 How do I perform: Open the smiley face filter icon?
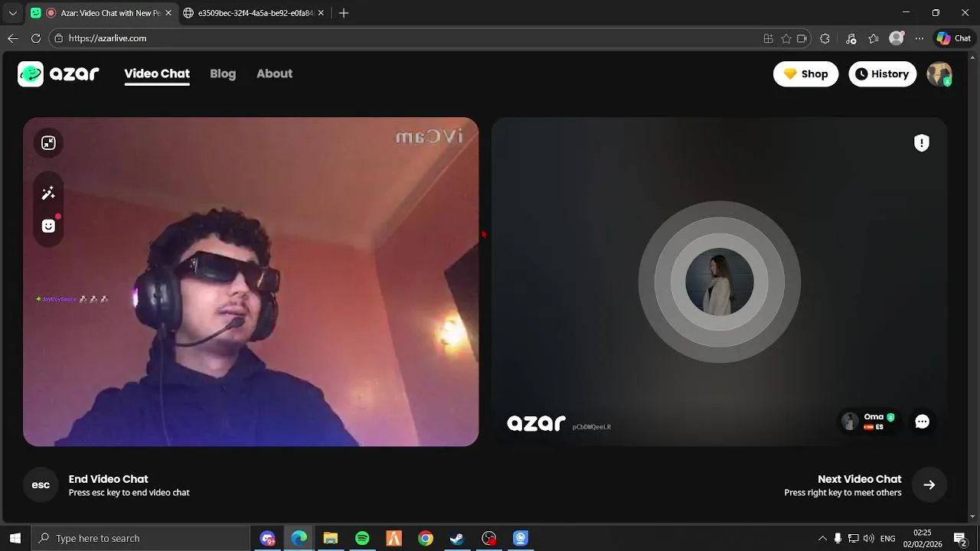pos(48,226)
